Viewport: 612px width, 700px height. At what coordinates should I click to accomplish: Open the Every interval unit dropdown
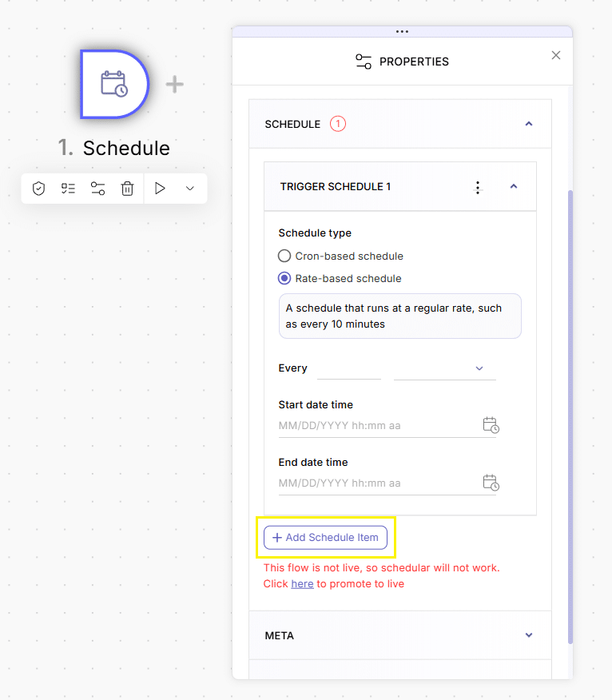(444, 369)
